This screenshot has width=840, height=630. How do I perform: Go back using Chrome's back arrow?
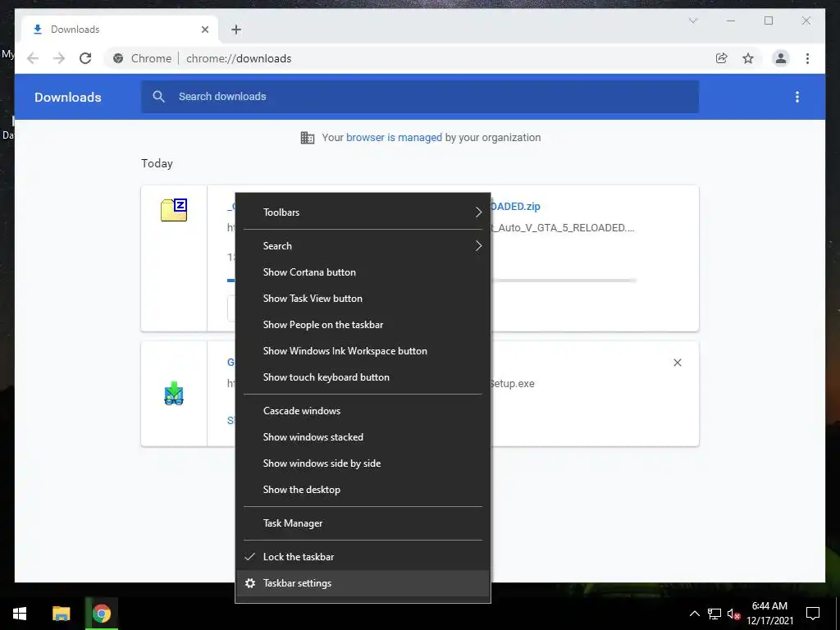(33, 58)
